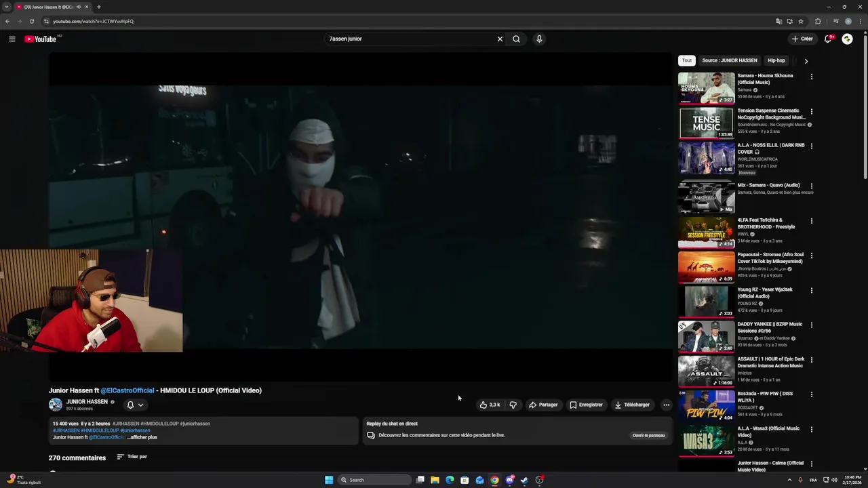Show more filter chips with the arrow
The height and width of the screenshot is (488, 868).
(x=806, y=61)
